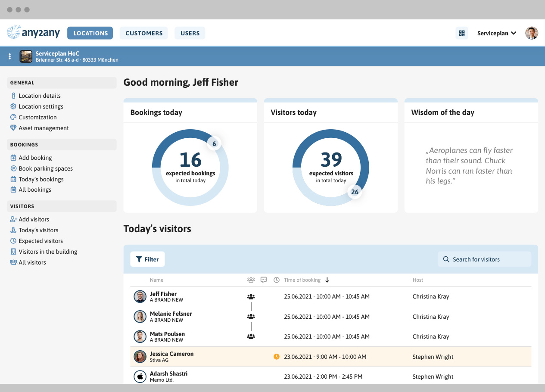Open Asset management in sidebar

44,128
